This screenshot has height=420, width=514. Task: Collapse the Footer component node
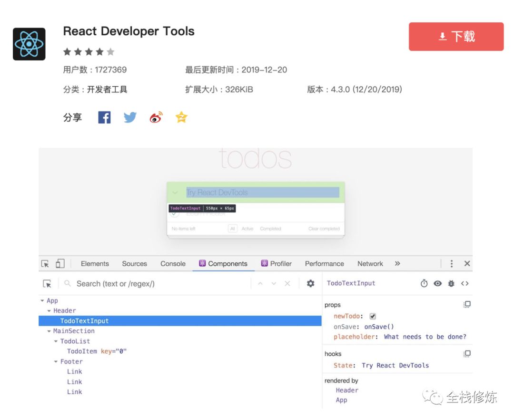coord(56,361)
